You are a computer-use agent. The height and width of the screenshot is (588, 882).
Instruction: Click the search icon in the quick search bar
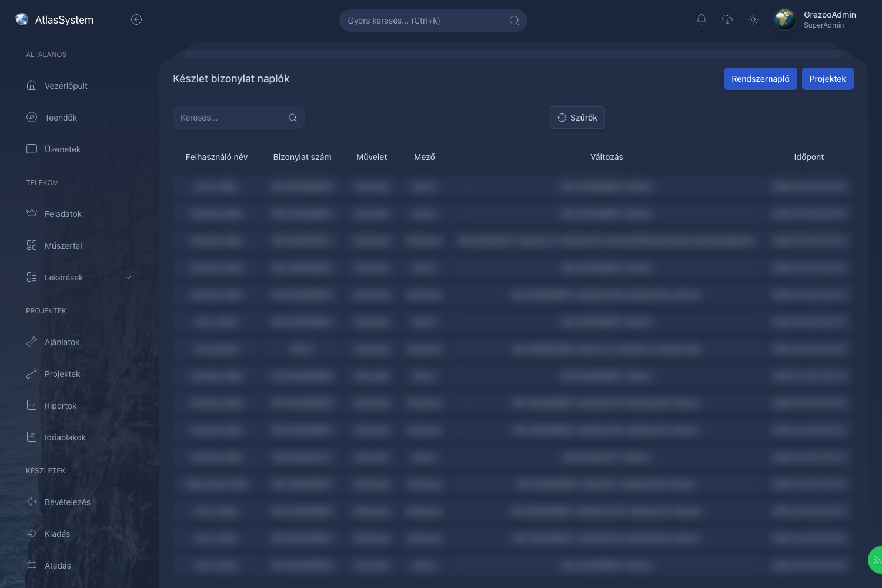coord(514,21)
